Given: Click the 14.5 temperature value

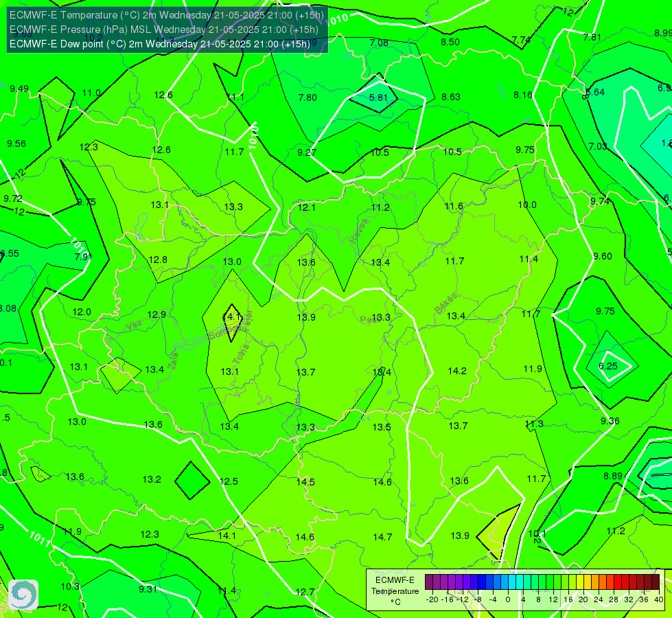Looking at the screenshot, I should pyautogui.click(x=305, y=483).
